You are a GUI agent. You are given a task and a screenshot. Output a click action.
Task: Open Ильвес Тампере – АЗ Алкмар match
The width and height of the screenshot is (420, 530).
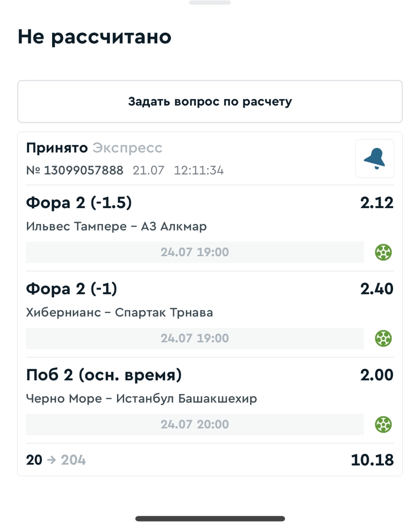(x=117, y=227)
